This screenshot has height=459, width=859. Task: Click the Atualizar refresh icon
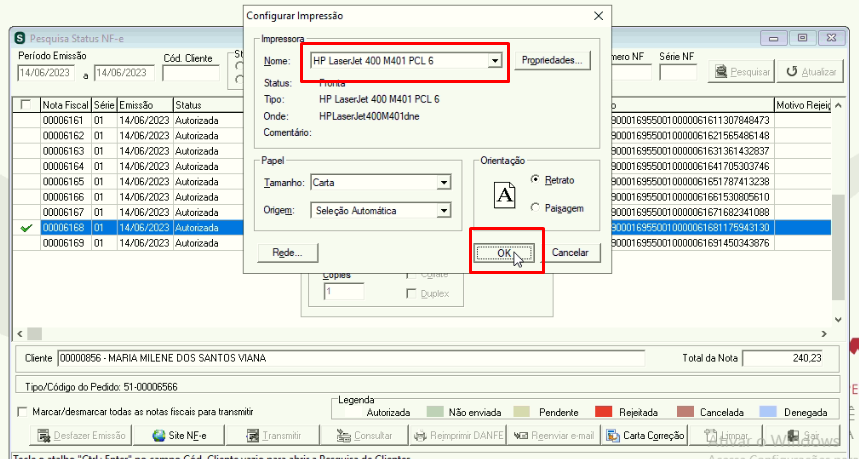tap(792, 72)
